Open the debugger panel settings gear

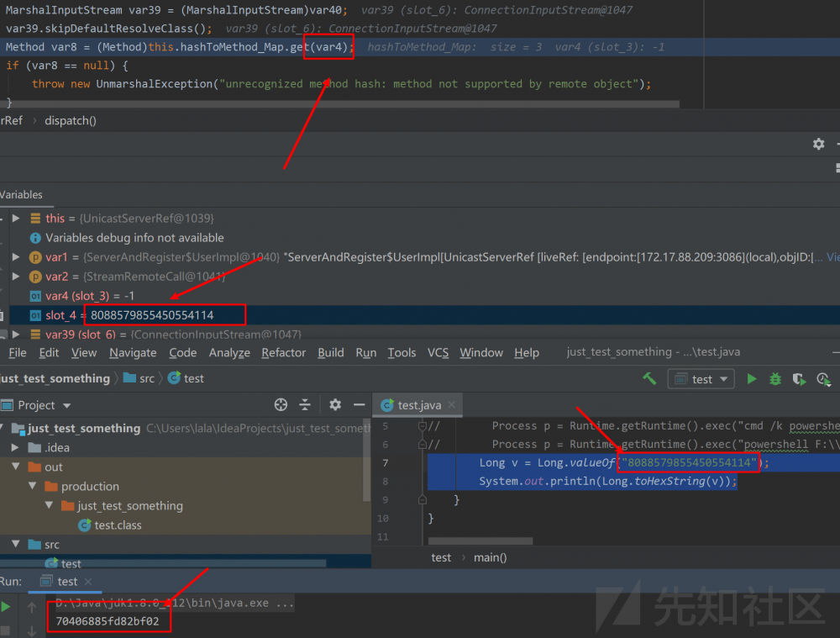pyautogui.click(x=818, y=144)
